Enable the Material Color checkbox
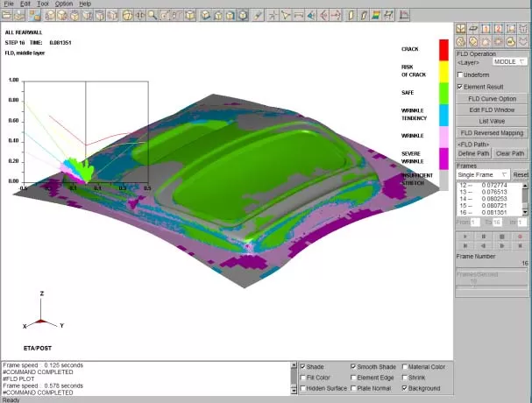The height and width of the screenshot is (403, 532). [404, 367]
